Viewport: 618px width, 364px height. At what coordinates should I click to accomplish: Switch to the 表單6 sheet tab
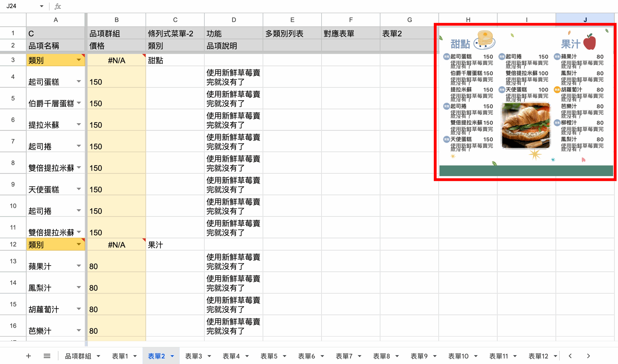(306, 356)
